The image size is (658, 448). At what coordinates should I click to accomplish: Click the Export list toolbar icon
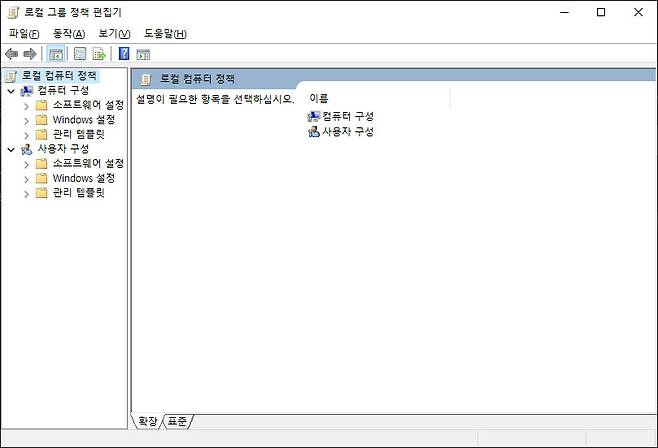click(99, 54)
